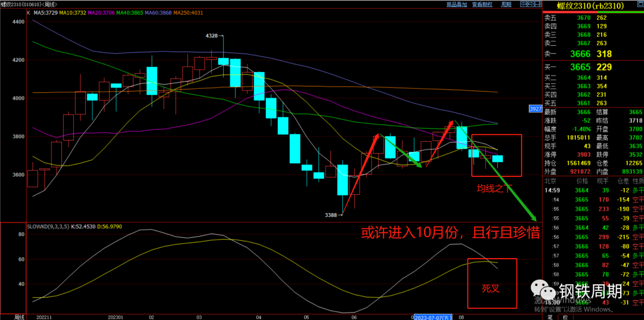The image size is (644, 320).
Task: Select the MA60:3868 indicator label
Action: tap(159, 13)
